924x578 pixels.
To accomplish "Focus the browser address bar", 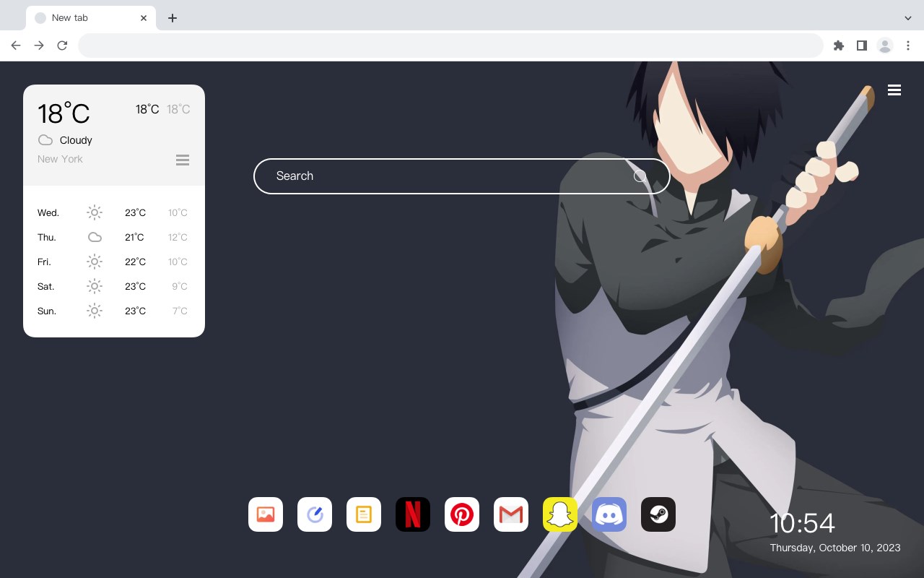I will point(450,46).
